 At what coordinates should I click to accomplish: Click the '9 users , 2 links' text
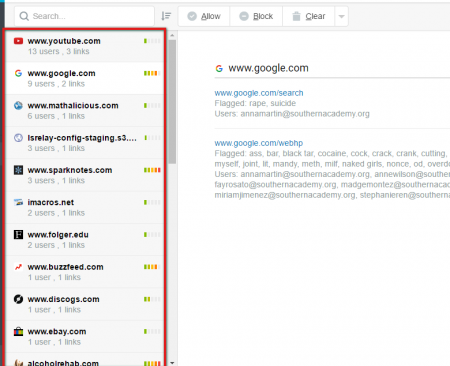click(x=56, y=84)
